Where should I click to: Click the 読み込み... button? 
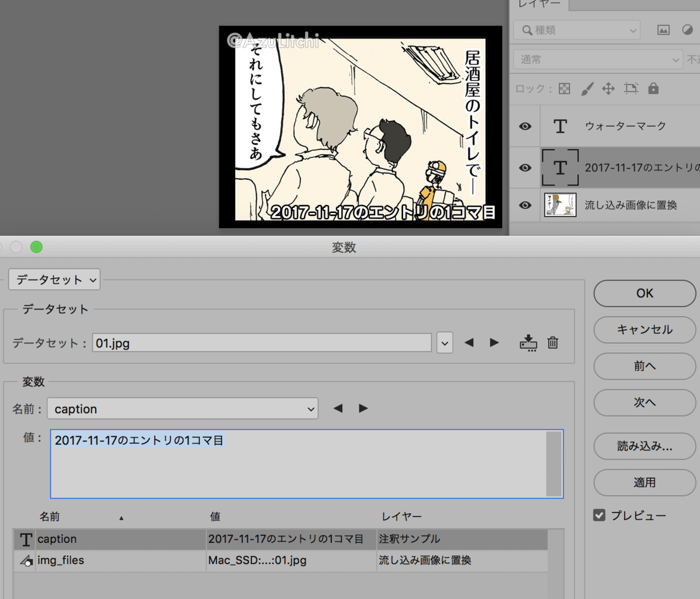tap(645, 447)
